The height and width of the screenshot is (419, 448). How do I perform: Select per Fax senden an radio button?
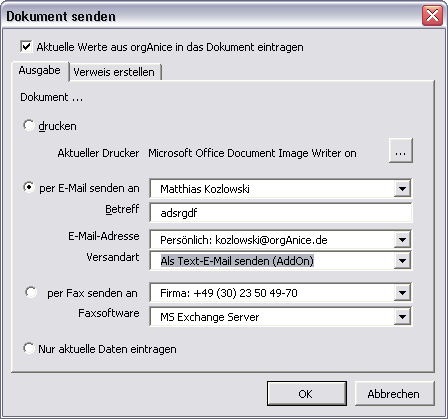pyautogui.click(x=31, y=292)
